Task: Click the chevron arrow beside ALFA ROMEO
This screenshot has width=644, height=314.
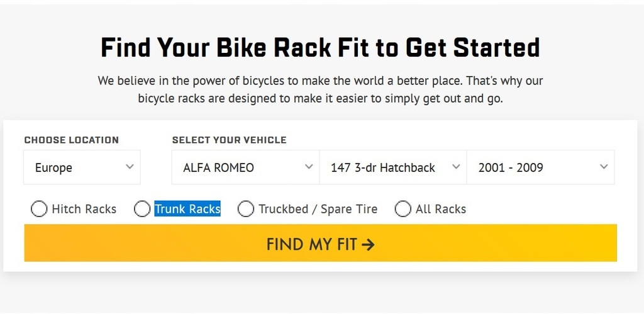Action: coord(308,167)
